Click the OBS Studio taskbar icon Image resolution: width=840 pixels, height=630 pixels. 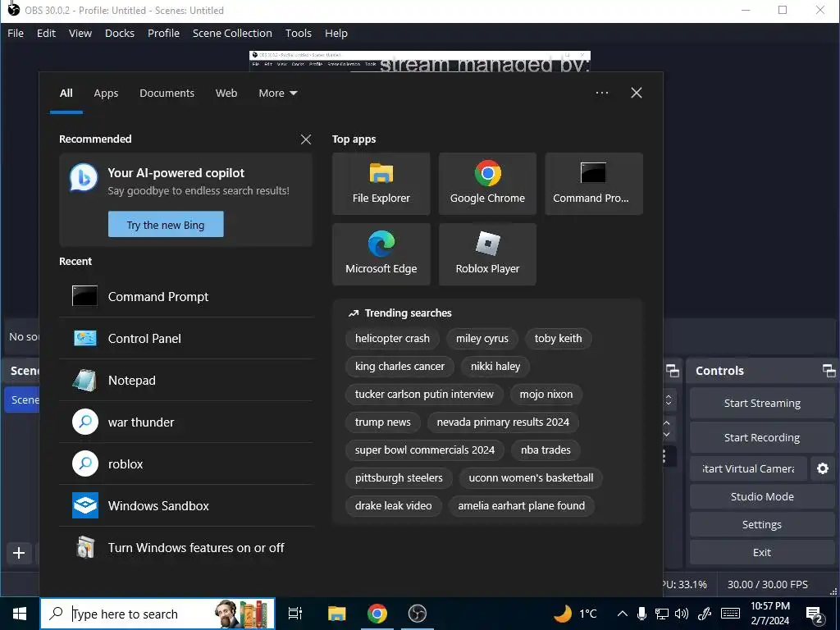[x=418, y=614]
